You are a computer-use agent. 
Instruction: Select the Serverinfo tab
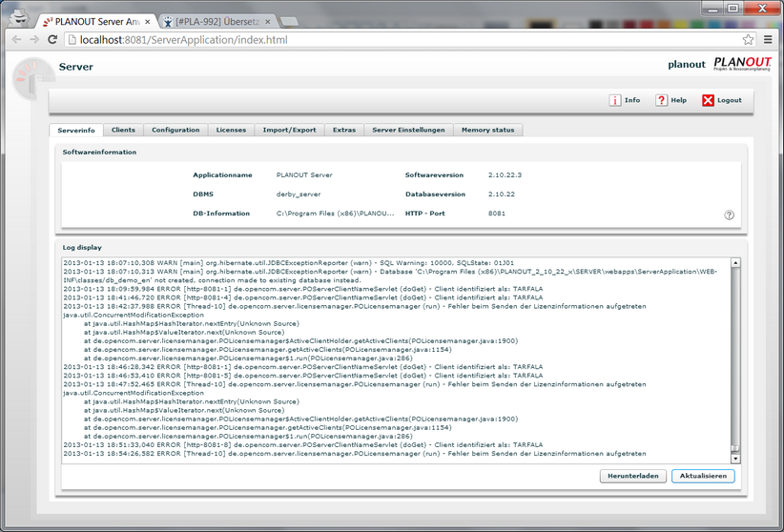click(76, 130)
